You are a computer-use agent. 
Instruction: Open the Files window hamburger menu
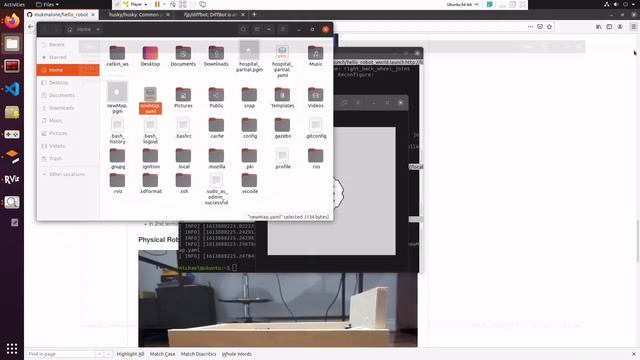(x=282, y=29)
